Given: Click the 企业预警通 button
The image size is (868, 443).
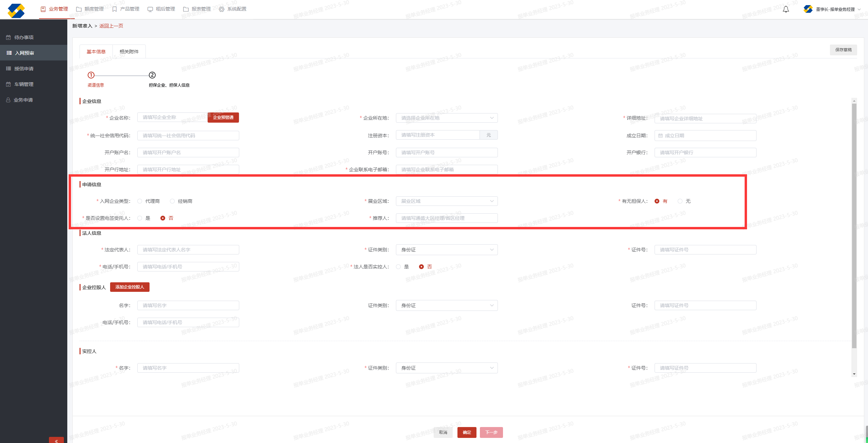Looking at the screenshot, I should (x=223, y=118).
